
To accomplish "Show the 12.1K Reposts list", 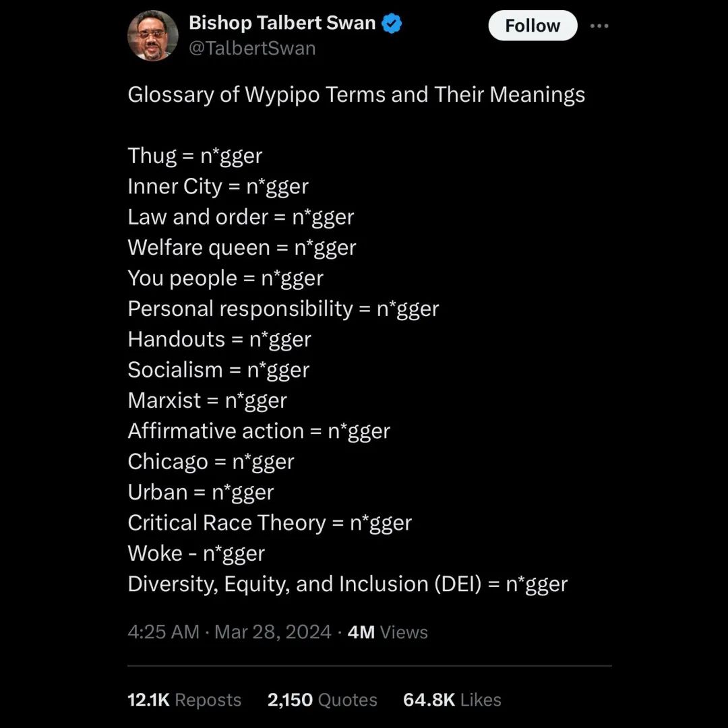I will (x=184, y=700).
